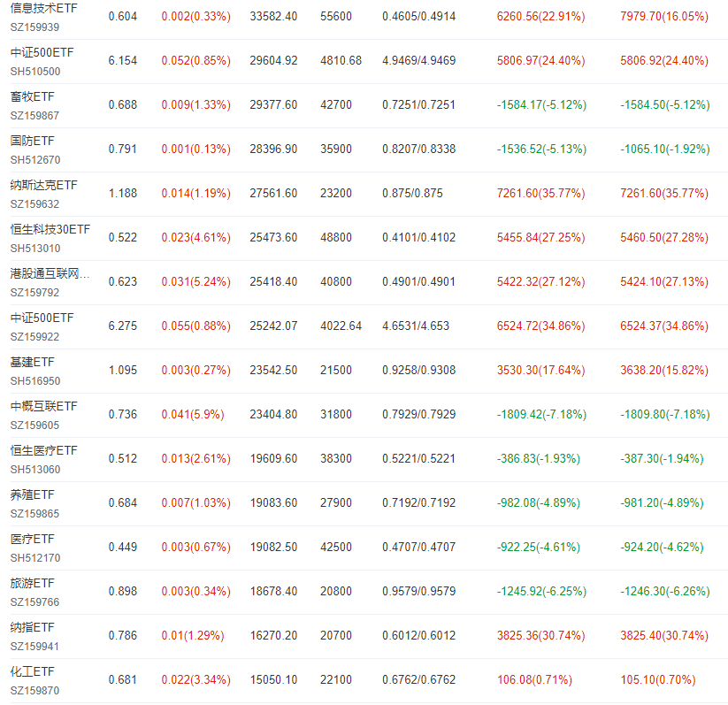This screenshot has height=705, width=728.
Task: Select price 6.154
Action: [x=123, y=60]
